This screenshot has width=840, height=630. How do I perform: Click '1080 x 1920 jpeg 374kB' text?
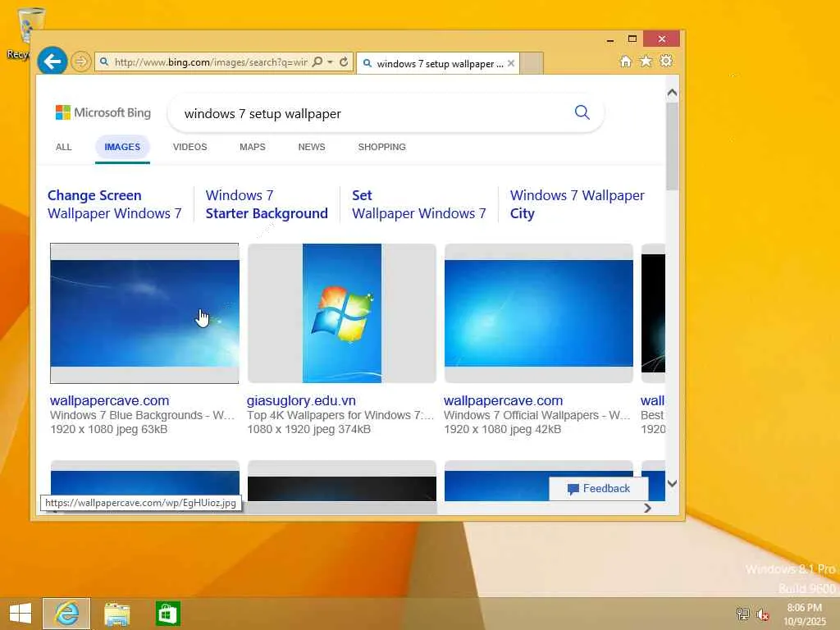(308, 429)
